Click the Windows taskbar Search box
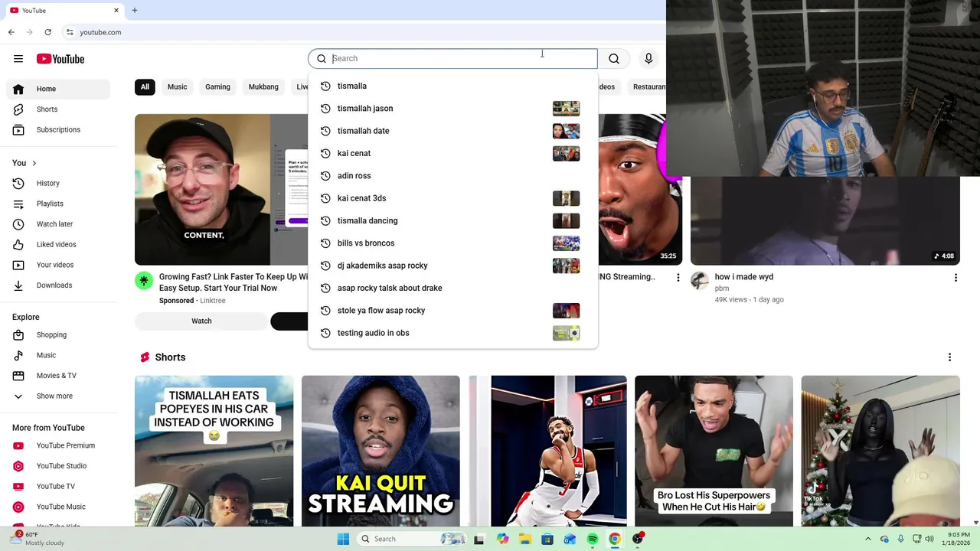This screenshot has width=980, height=551. tap(412, 539)
